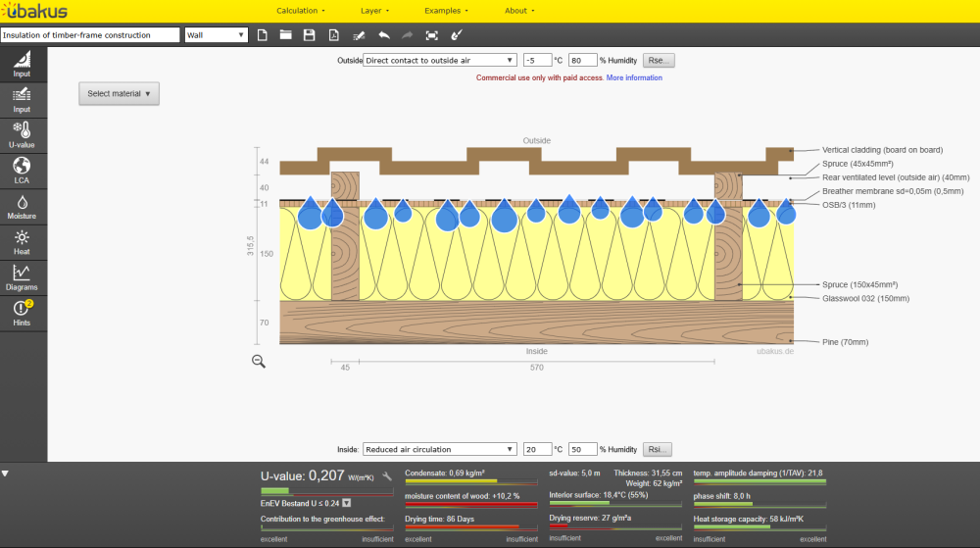Open inside 'Reduced air circulation' dropdown
This screenshot has width=980, height=548.
point(439,449)
